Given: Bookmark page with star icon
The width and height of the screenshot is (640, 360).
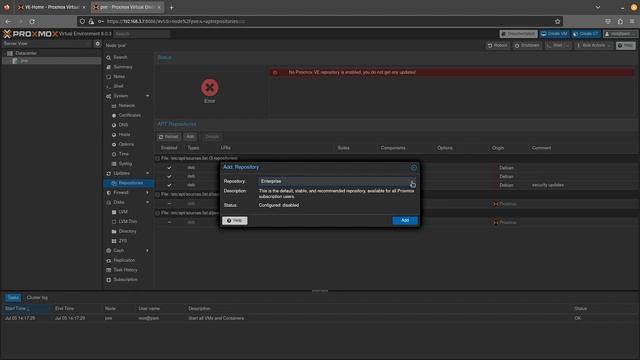Looking at the screenshot, I should tap(557, 21).
